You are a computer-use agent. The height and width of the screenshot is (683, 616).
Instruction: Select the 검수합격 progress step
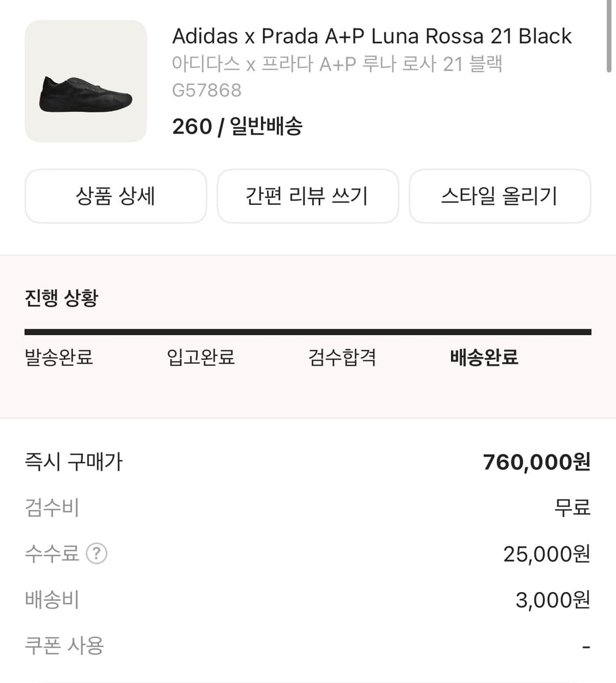(342, 357)
